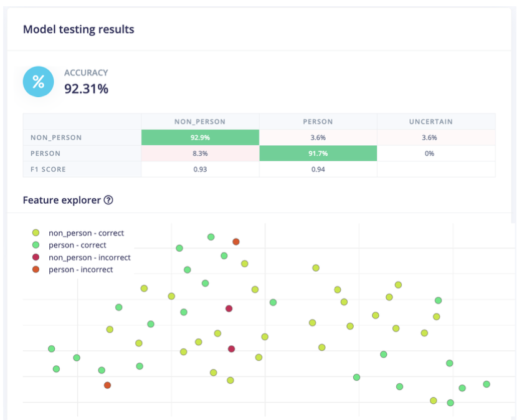The height and width of the screenshot is (420, 527).
Task: Select the 0.94 F1 score value
Action: point(318,169)
